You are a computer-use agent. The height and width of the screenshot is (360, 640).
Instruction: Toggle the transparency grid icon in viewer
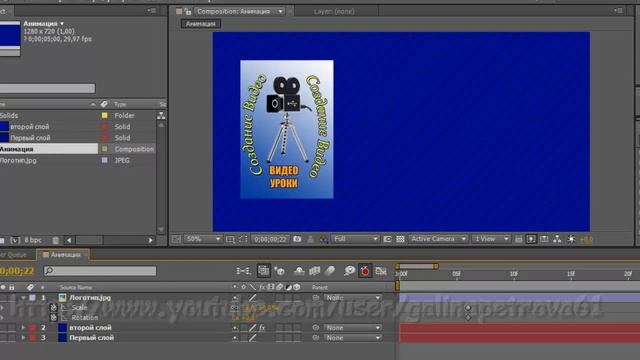(400, 239)
